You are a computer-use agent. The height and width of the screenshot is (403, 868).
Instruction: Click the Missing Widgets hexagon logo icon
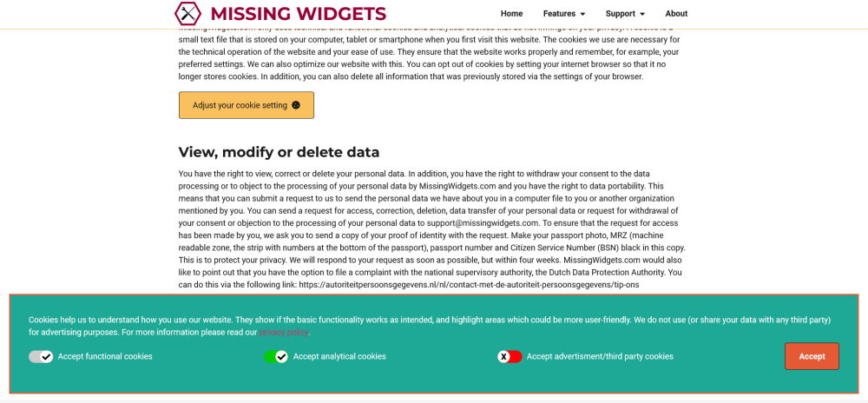click(x=187, y=13)
